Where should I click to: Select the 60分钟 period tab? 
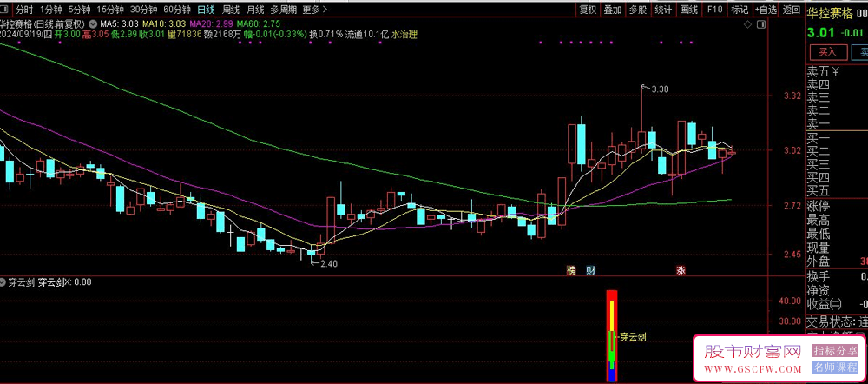pos(177,10)
